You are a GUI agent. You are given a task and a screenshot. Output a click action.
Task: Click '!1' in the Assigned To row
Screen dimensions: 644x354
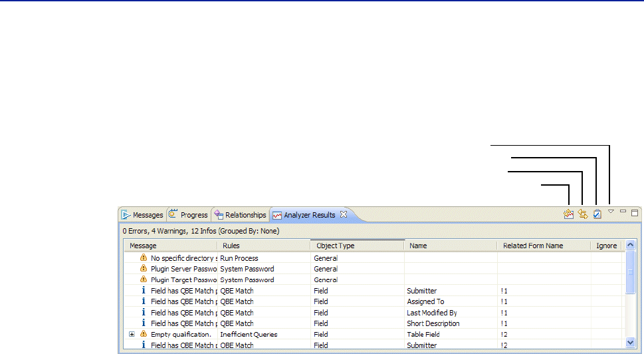click(x=504, y=301)
